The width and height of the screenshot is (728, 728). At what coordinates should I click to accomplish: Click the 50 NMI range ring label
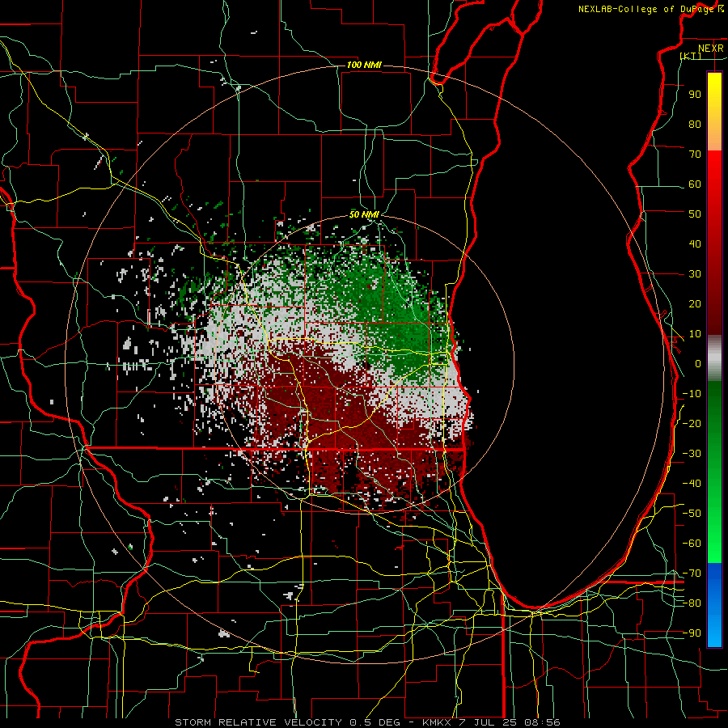(365, 214)
